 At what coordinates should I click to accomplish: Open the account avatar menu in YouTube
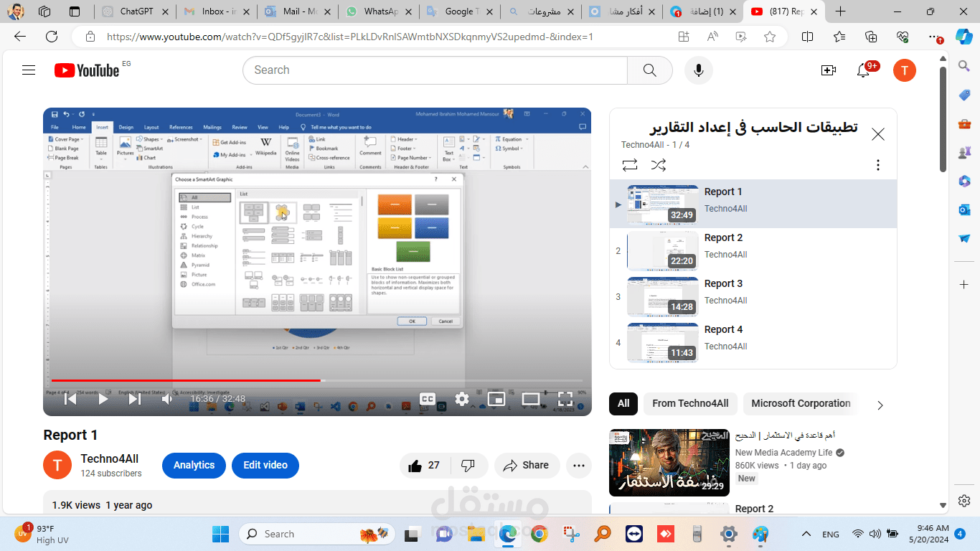click(905, 70)
